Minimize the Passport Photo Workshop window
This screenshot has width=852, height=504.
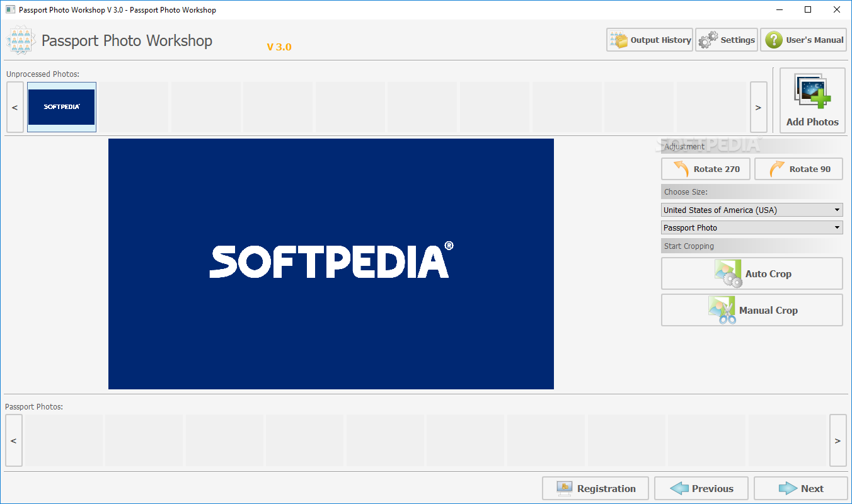pos(779,9)
